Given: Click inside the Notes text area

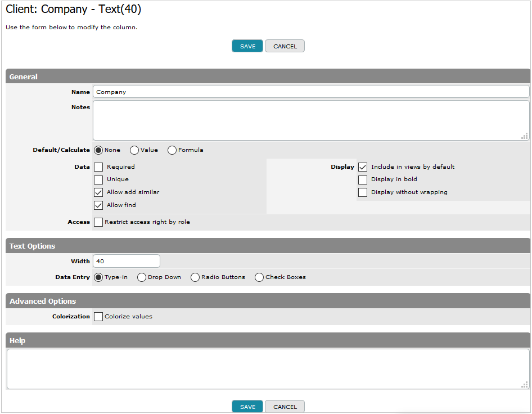Looking at the screenshot, I should [x=311, y=120].
